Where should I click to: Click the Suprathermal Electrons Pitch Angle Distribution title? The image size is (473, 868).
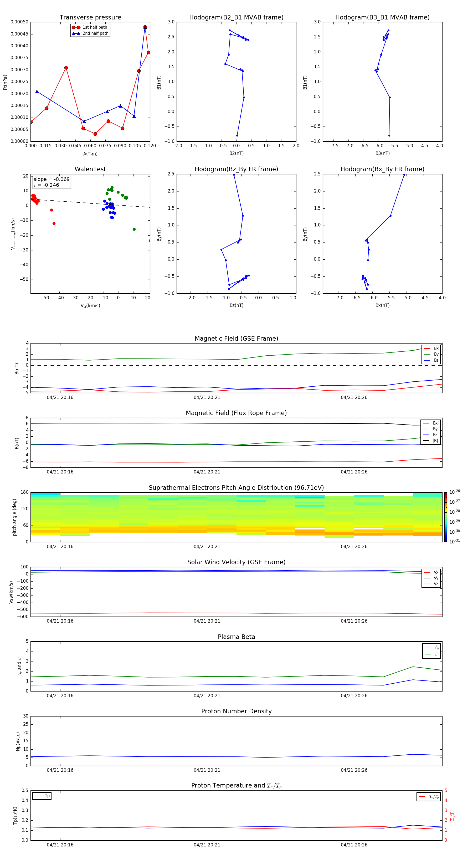[236, 488]
